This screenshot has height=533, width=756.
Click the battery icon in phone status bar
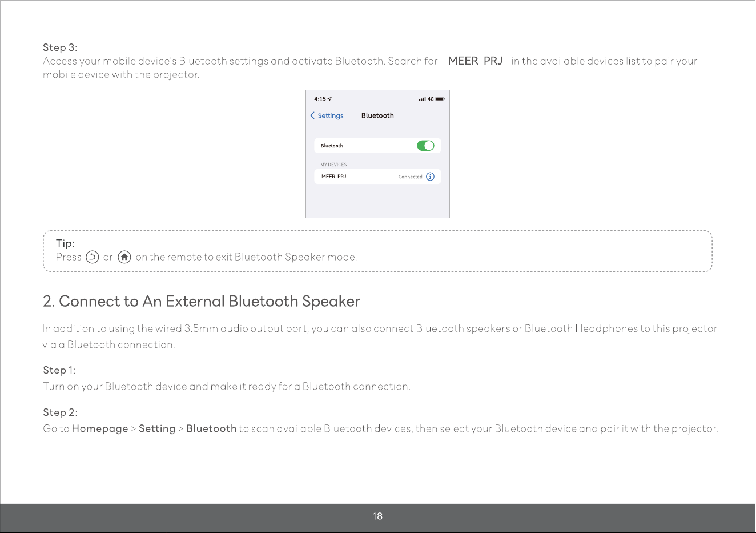coord(440,99)
